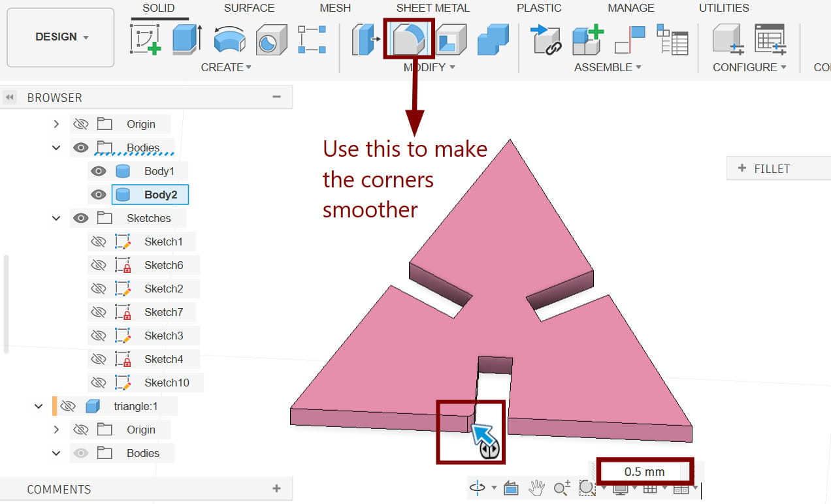Click the BROWSER double-arrow collapse button
831x504 pixels.
coord(9,97)
